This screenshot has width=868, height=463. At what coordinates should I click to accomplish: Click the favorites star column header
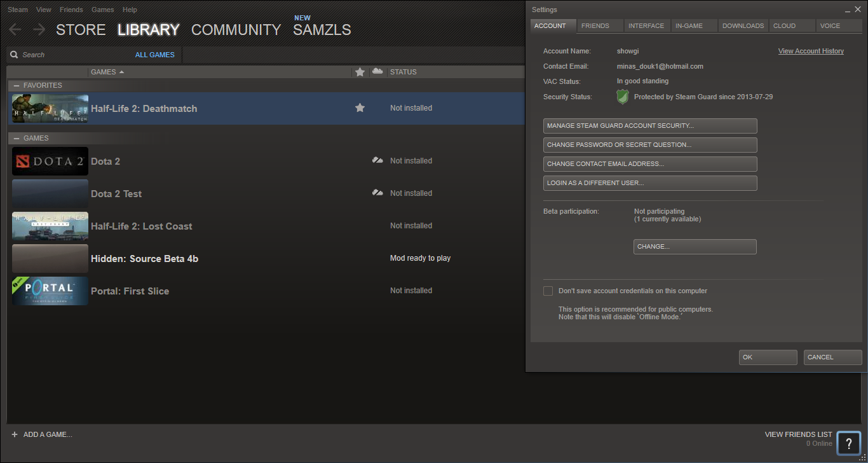pos(360,72)
